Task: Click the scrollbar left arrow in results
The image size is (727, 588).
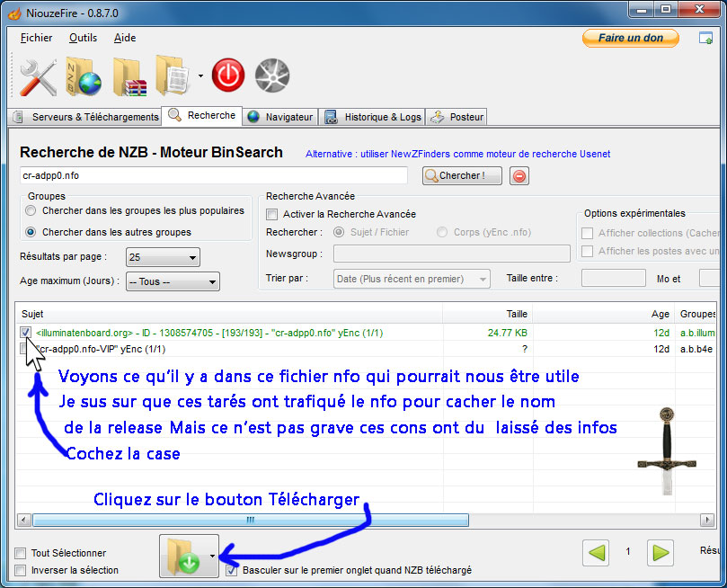Action: (x=24, y=520)
